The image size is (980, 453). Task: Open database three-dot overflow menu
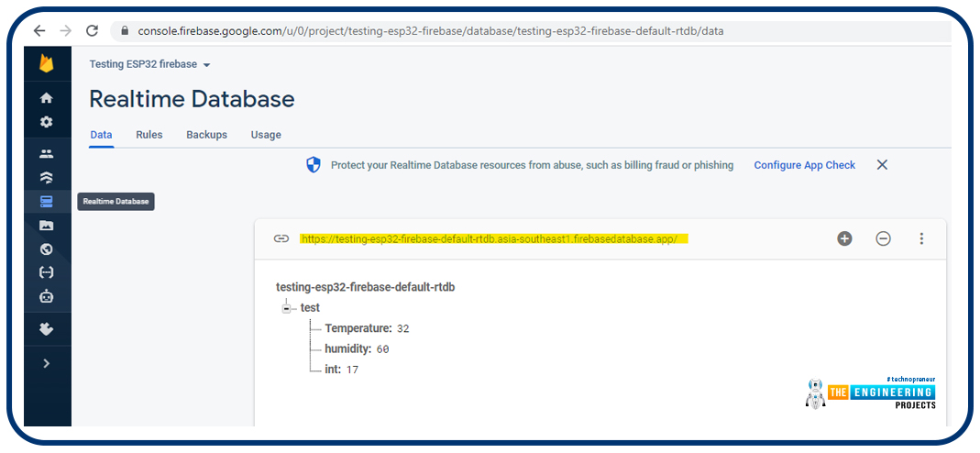coord(921,238)
